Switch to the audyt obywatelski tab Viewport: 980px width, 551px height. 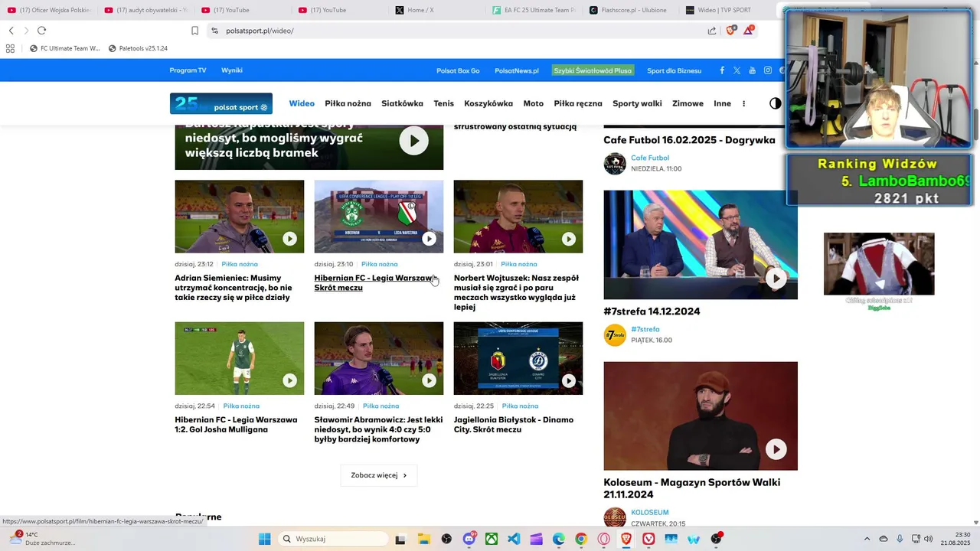[x=145, y=10]
